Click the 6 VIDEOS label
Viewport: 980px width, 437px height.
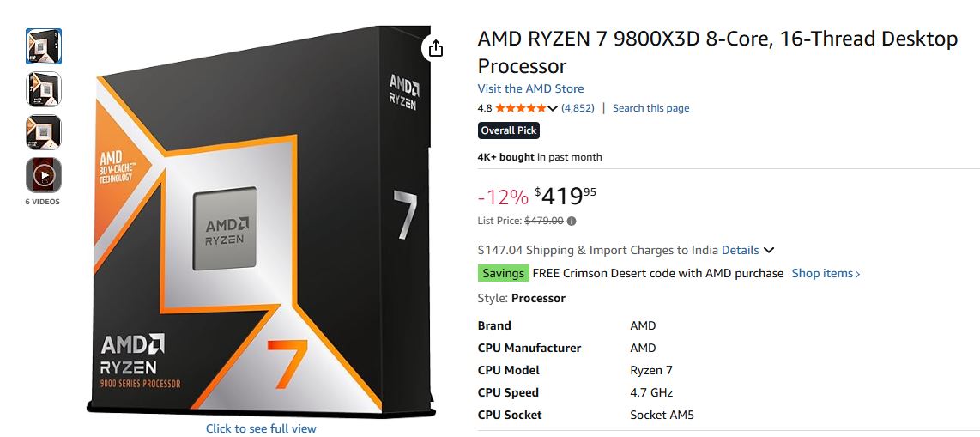click(x=43, y=202)
